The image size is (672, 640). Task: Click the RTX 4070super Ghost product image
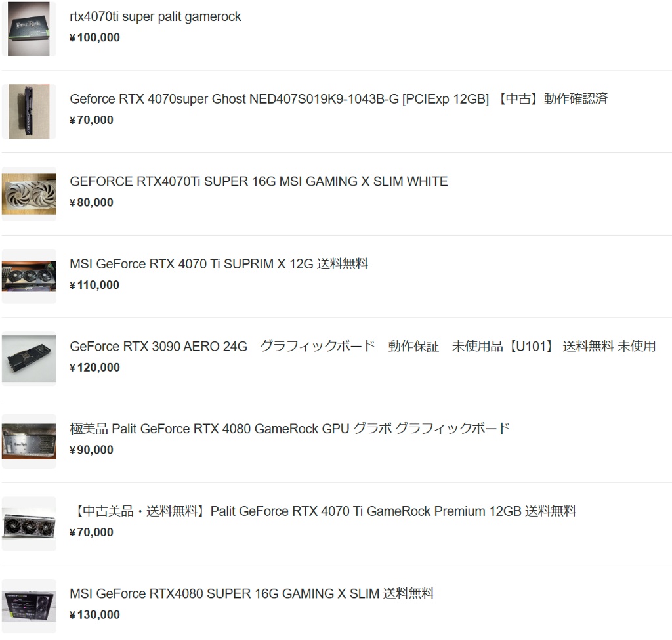29,112
